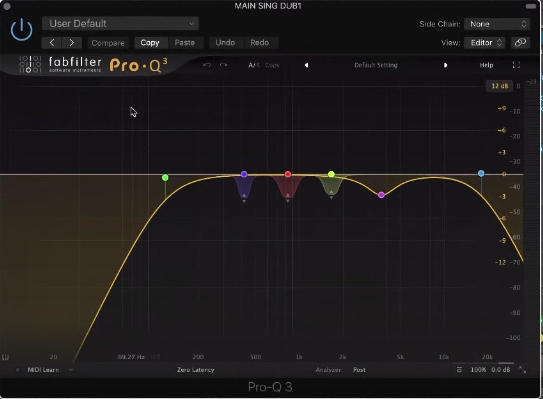Open the View Editor dropdown
The width and height of the screenshot is (543, 399).
484,43
